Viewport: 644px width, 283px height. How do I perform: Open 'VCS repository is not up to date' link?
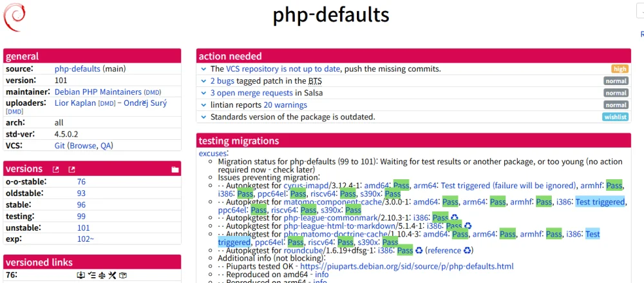(283, 69)
